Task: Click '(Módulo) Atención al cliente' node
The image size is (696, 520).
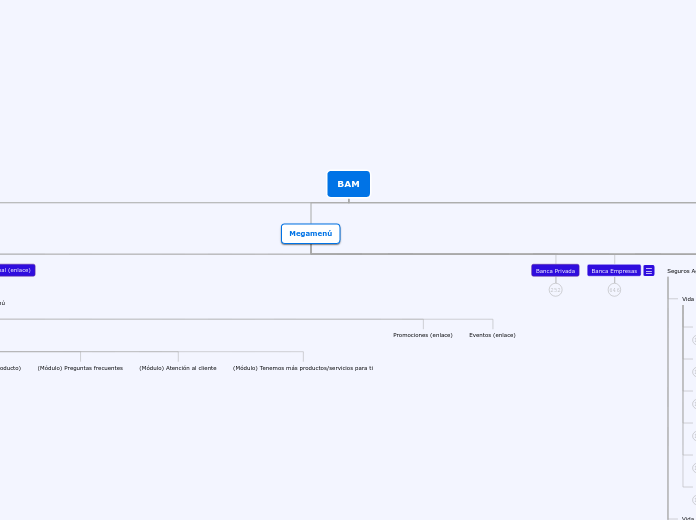Action: (178, 368)
